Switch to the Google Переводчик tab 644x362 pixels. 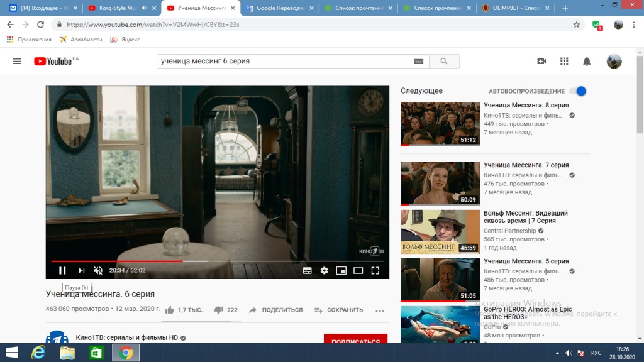point(279,8)
